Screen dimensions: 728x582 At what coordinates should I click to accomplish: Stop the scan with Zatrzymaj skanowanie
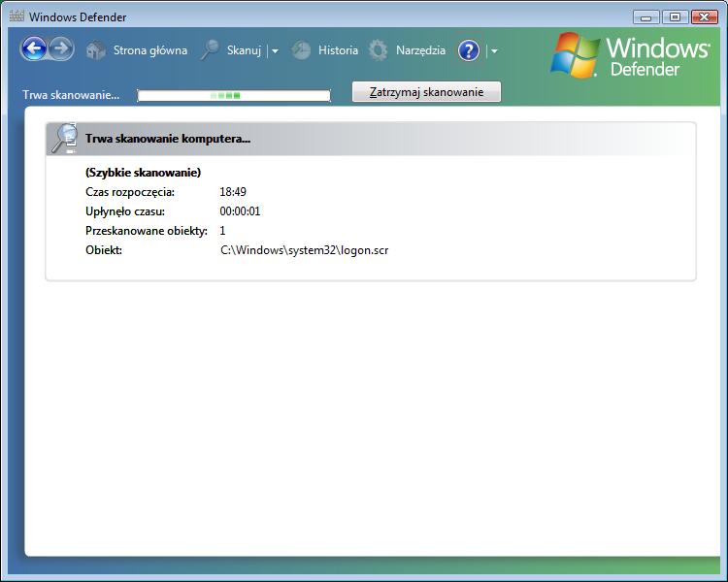click(426, 92)
